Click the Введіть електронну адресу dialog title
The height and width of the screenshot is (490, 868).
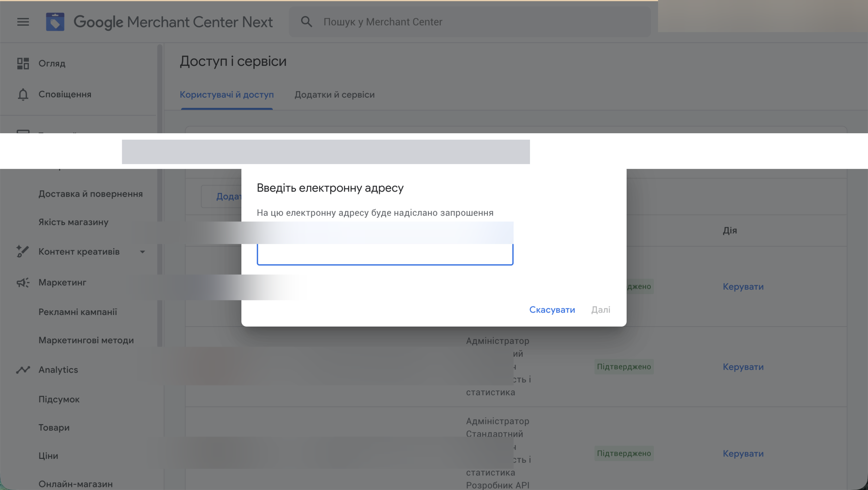[330, 188]
